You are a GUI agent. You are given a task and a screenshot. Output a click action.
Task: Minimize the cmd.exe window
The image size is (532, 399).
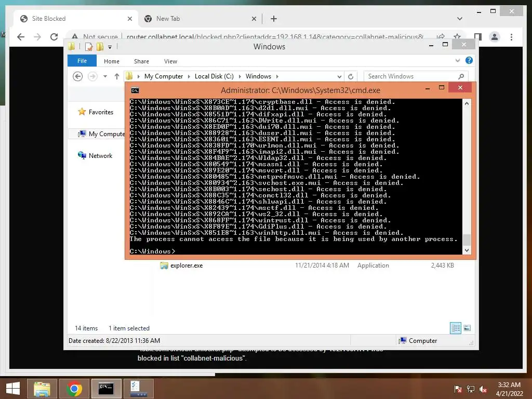(x=428, y=88)
